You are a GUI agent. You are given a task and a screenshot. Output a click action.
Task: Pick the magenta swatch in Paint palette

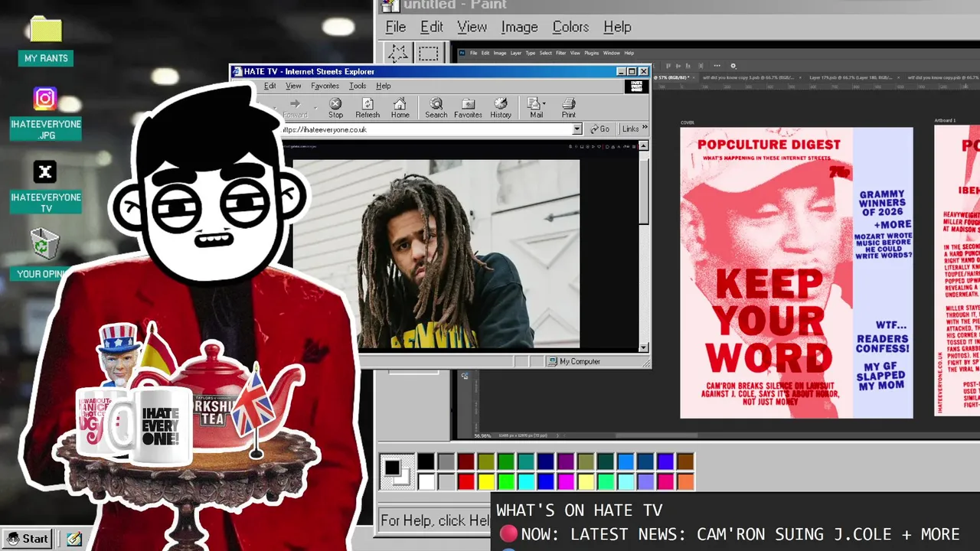pos(566,481)
